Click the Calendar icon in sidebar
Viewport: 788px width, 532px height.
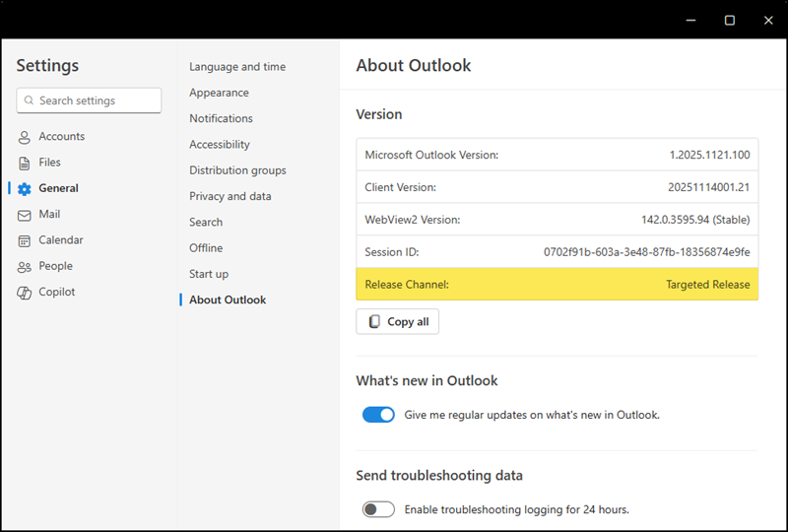point(24,240)
